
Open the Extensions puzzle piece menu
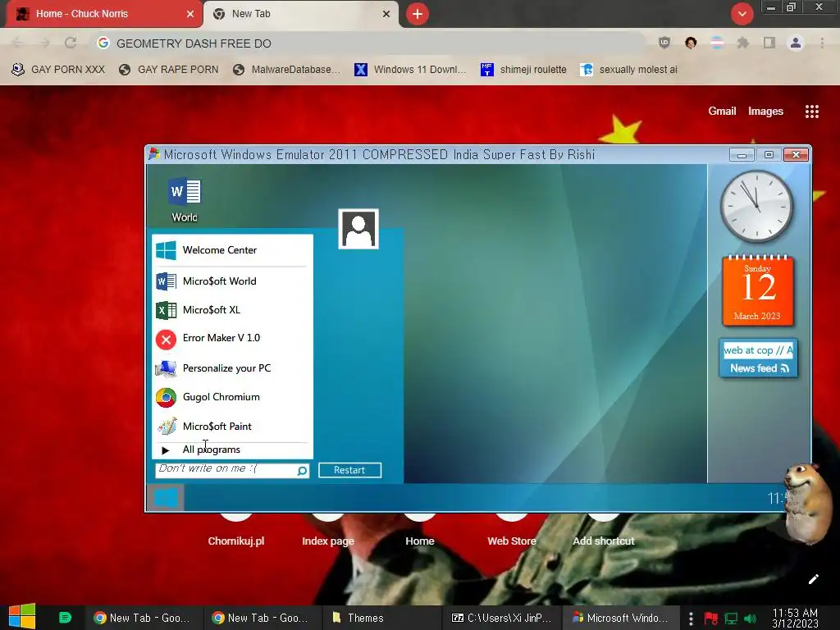(x=743, y=43)
